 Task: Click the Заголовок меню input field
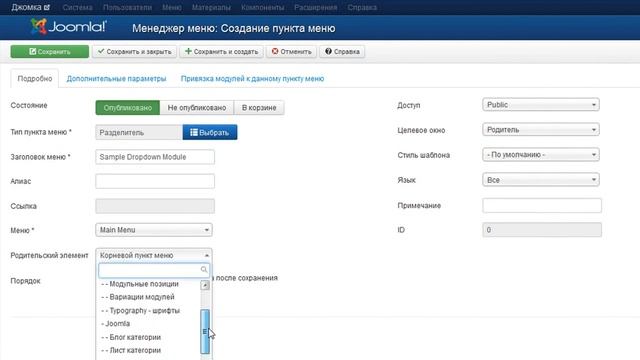pyautogui.click(x=155, y=157)
